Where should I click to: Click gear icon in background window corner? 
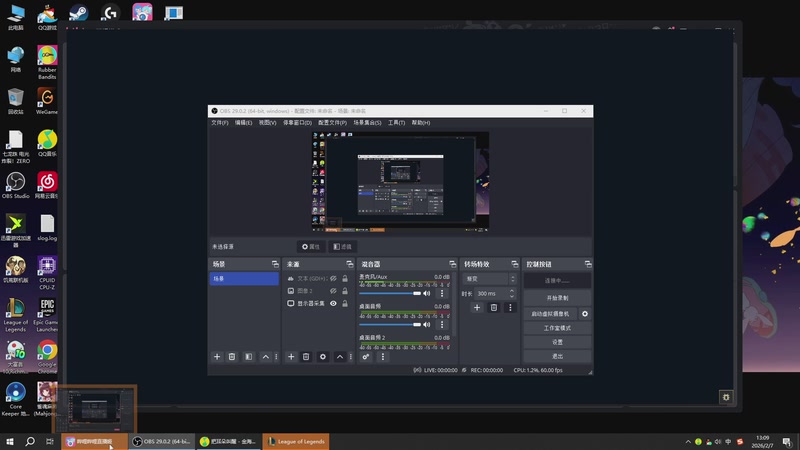(x=726, y=397)
